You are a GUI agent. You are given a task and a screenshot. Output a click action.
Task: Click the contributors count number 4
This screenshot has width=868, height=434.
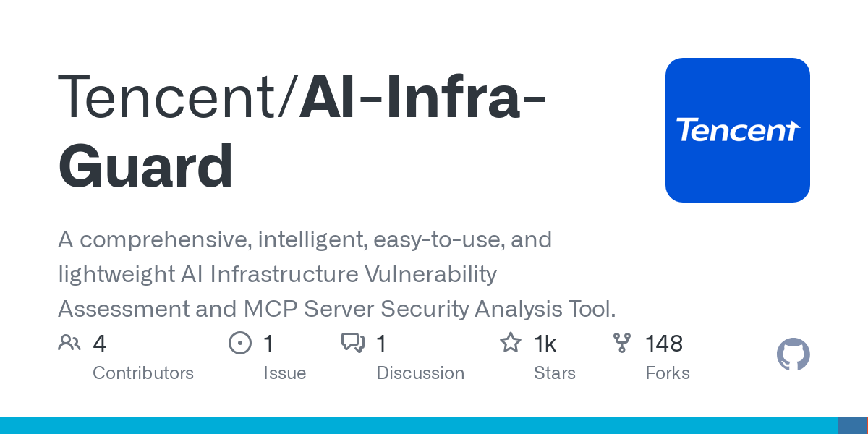coord(100,344)
